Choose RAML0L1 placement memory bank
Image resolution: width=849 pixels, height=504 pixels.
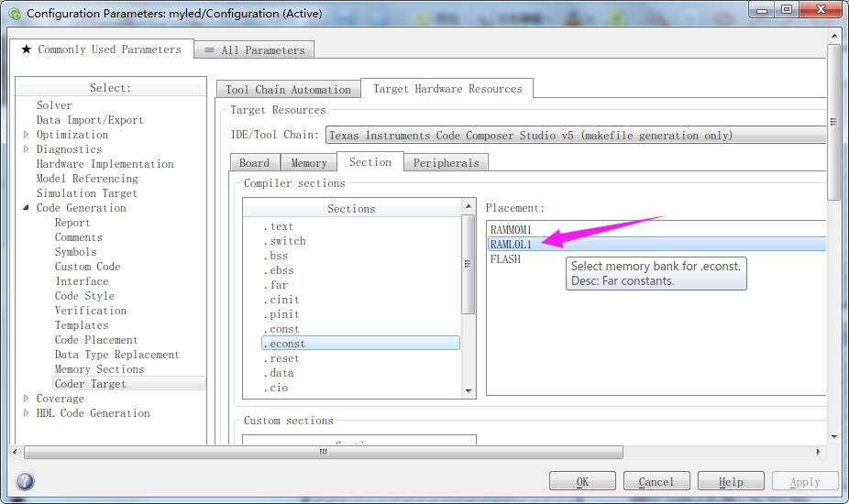point(656,244)
